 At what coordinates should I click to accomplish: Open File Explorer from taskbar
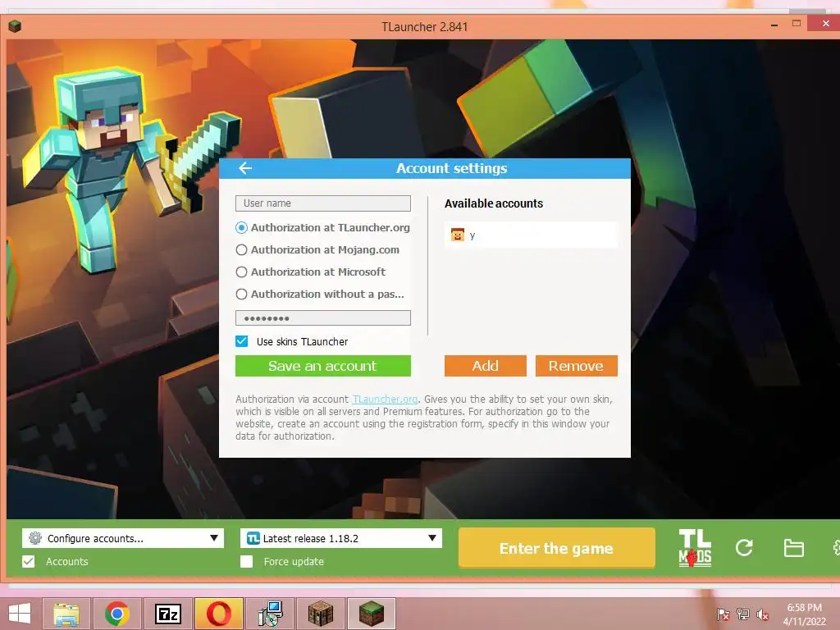[66, 614]
